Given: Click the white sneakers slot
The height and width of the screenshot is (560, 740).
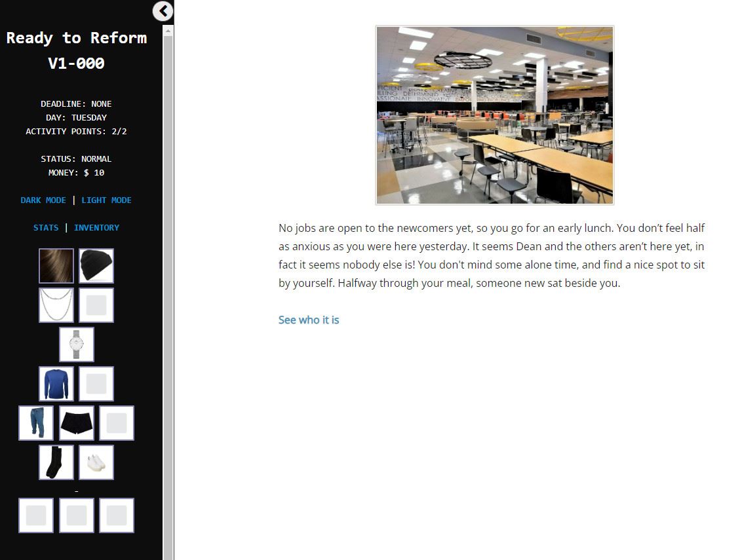Looking at the screenshot, I should pyautogui.click(x=96, y=462).
